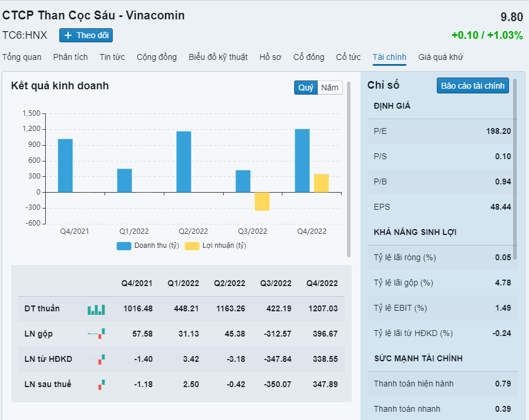Click the Theo dõi follow button
529x420 pixels.
tap(86, 35)
